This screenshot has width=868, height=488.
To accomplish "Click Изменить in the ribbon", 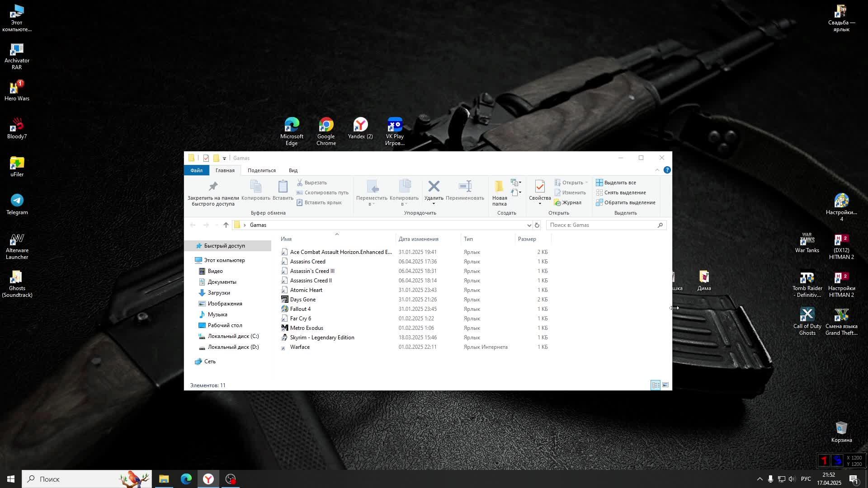I will point(570,192).
